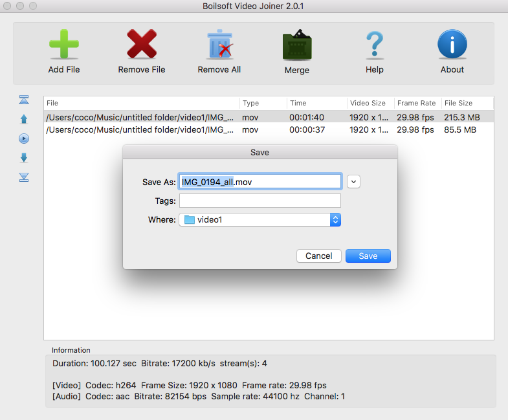This screenshot has height=420, width=508.
Task: Click the Time column header
Action: pos(317,103)
